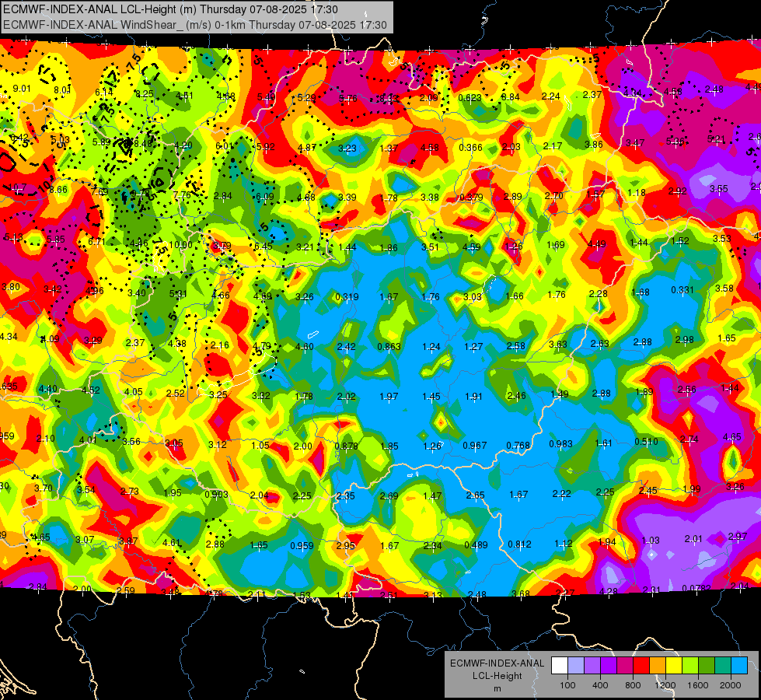Click the wind shear value '9.01'

pyautogui.click(x=21, y=89)
